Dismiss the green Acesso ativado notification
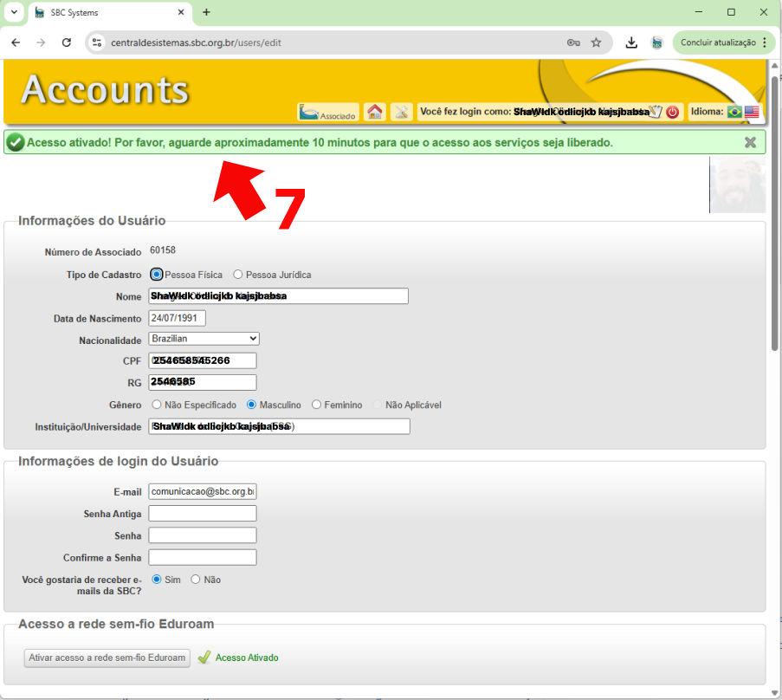The width and height of the screenshot is (782, 700). coord(751,142)
